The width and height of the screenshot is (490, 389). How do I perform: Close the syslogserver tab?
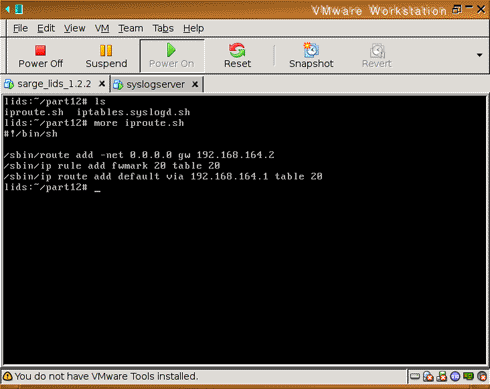[195, 85]
